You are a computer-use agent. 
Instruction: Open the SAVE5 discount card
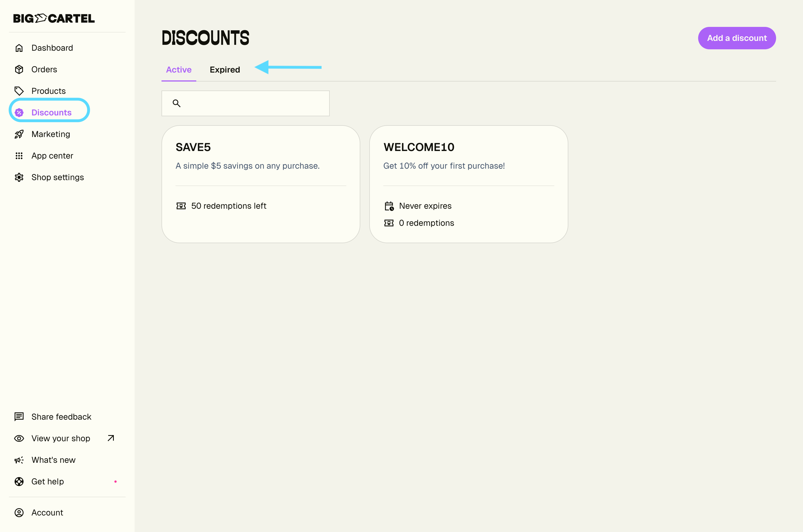pyautogui.click(x=260, y=184)
